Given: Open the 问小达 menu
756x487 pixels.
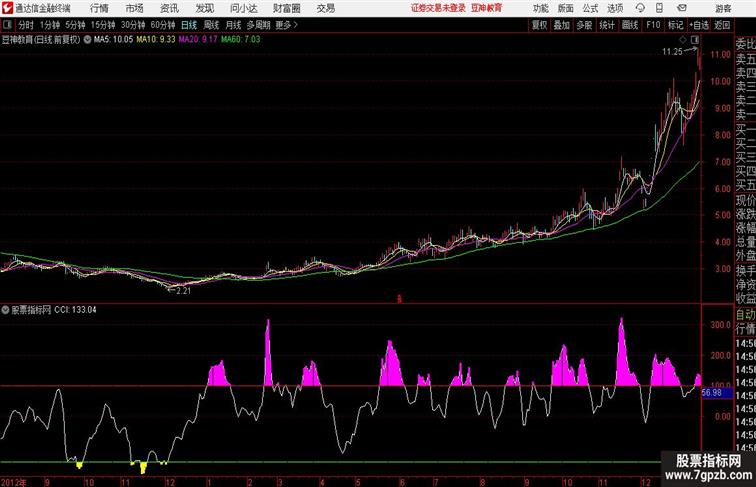Looking at the screenshot, I should (243, 8).
